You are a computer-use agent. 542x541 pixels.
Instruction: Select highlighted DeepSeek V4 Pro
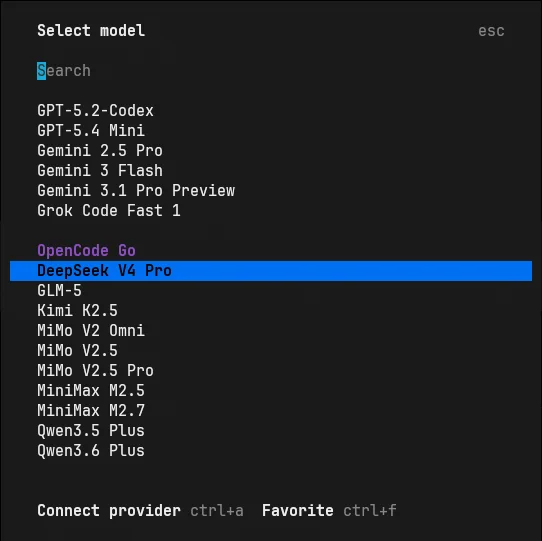tap(271, 271)
